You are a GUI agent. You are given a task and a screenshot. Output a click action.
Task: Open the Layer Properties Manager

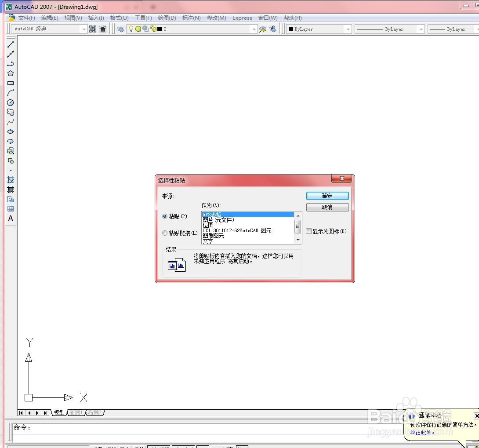click(121, 29)
